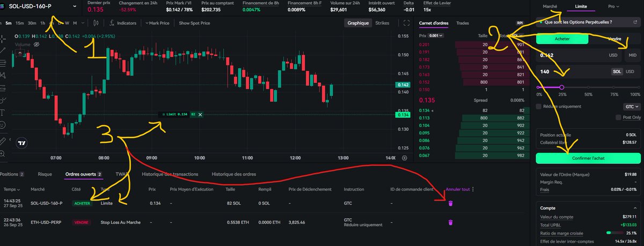Select the text annotation tool
The image size is (644, 246).
click(3, 112)
